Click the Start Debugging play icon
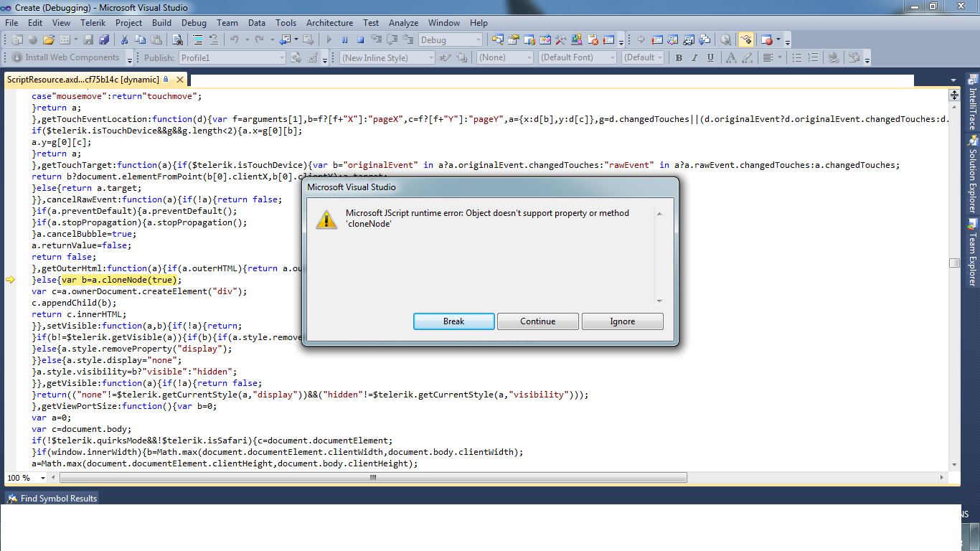 click(x=329, y=40)
